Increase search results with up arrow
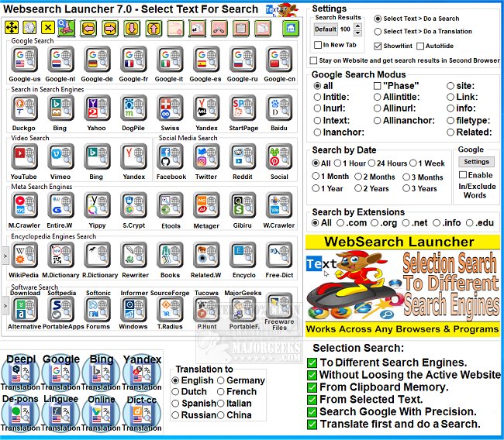Viewport: 504px width, 440px height. pos(357,26)
